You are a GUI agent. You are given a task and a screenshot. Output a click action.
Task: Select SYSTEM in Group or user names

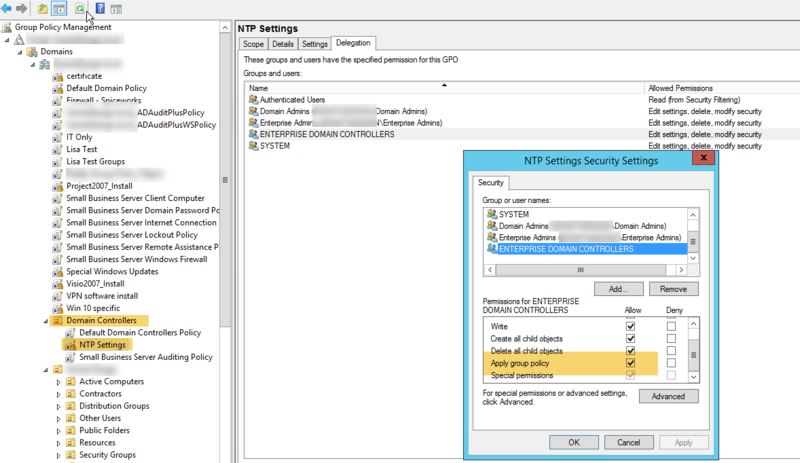pos(514,214)
